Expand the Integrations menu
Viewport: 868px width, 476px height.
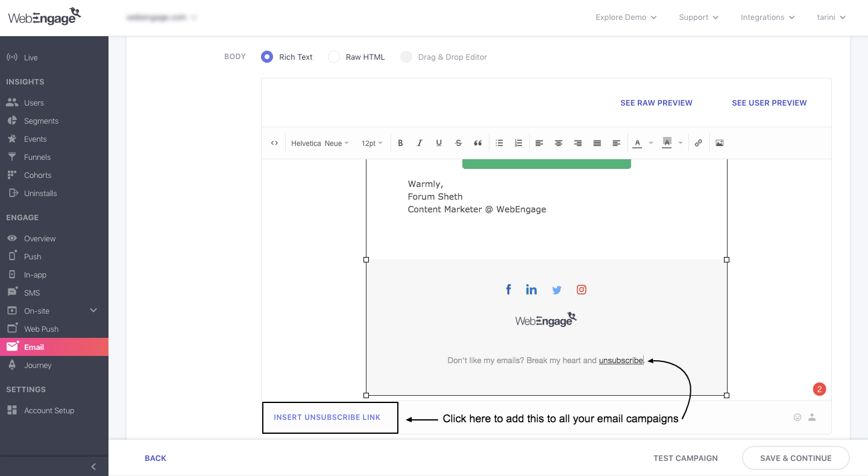[768, 17]
